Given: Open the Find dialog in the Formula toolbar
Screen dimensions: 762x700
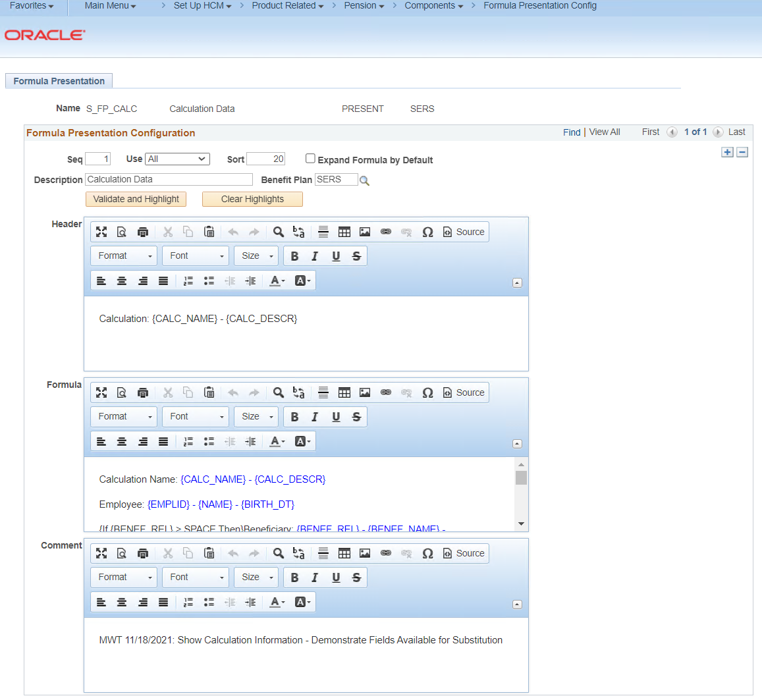Looking at the screenshot, I should (x=278, y=392).
